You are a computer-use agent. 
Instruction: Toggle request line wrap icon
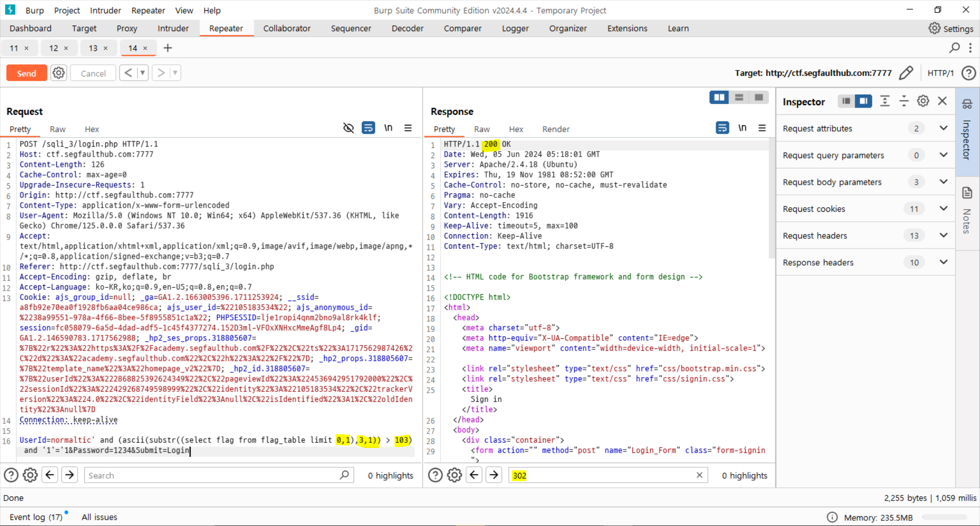pyautogui.click(x=368, y=128)
